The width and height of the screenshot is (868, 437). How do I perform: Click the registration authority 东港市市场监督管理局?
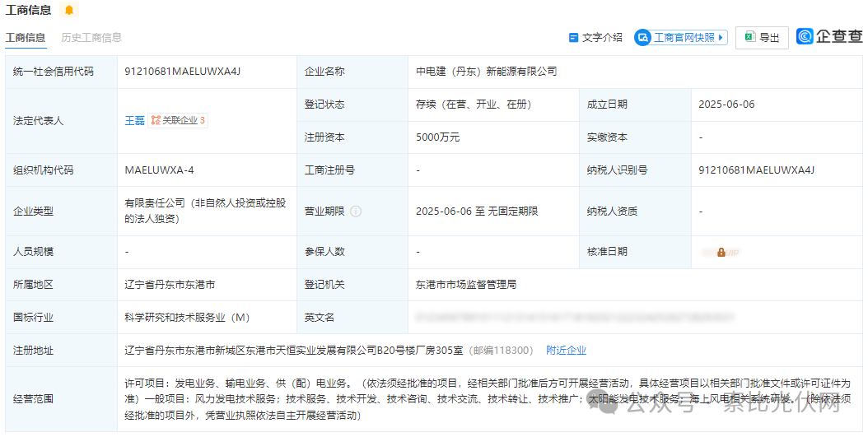(466, 285)
